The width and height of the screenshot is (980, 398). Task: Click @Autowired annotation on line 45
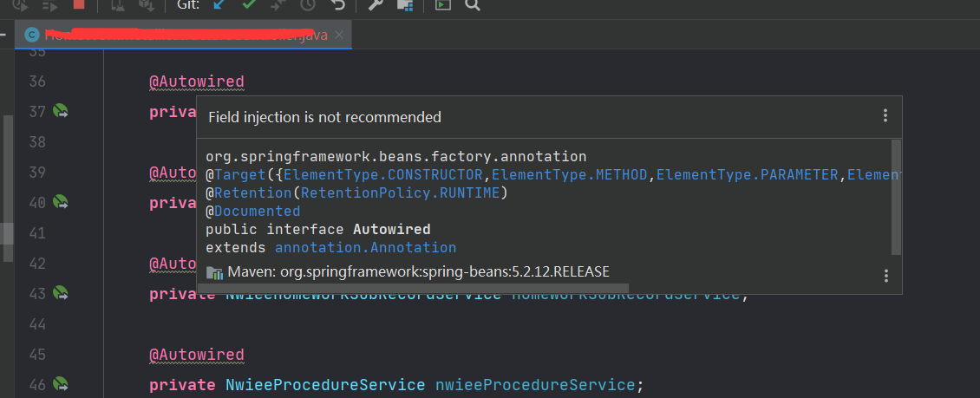click(x=196, y=355)
